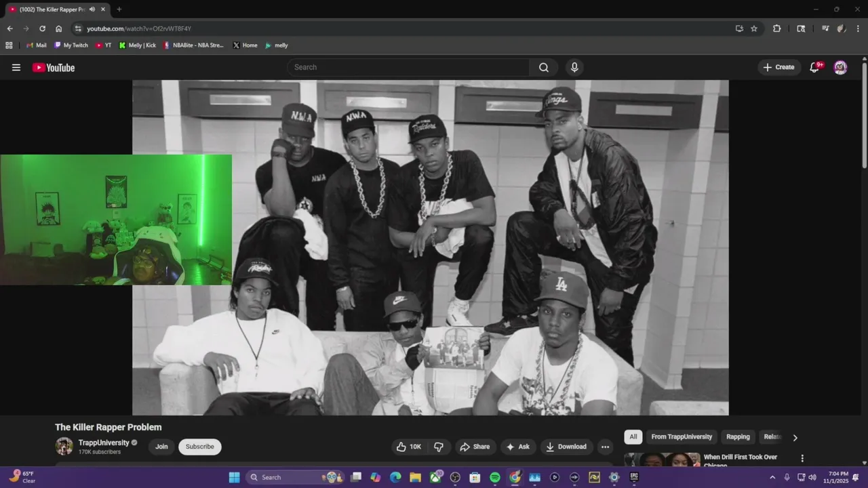Open Epic Games launcher from taskbar
868x488 pixels.
(634, 477)
